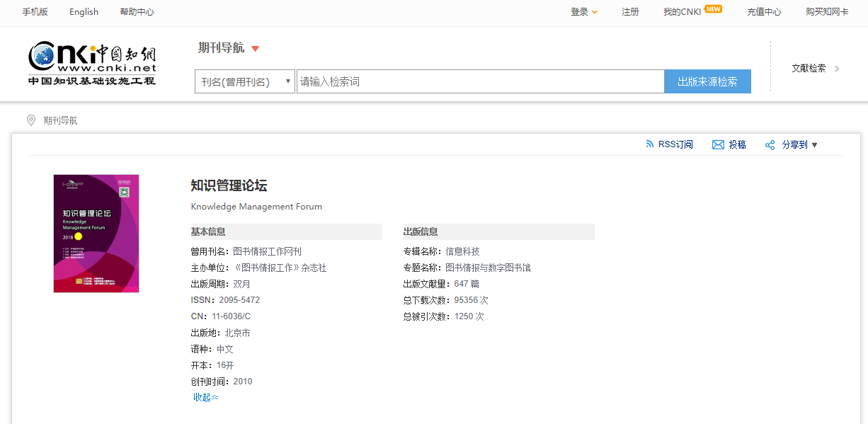Click the NEW badge beside 我的CNKI
Viewport: 868px width, 424px height.
(x=713, y=9)
